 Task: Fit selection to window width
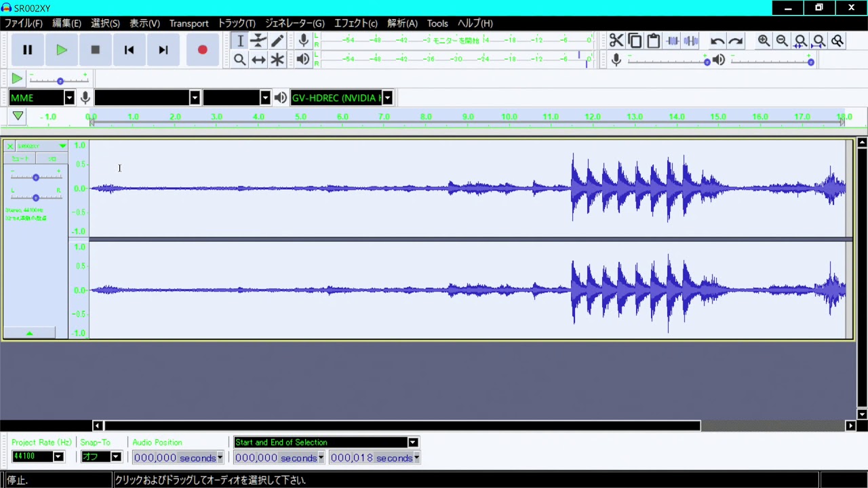pyautogui.click(x=800, y=41)
